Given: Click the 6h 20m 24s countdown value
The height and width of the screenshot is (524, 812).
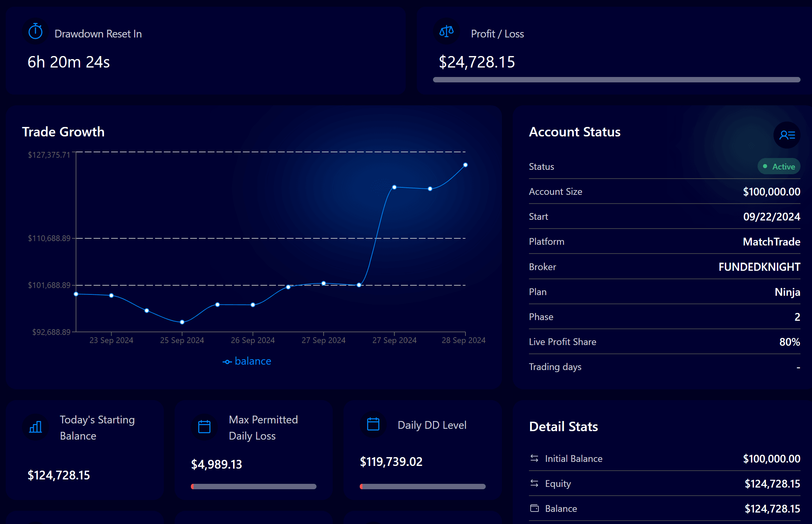Looking at the screenshot, I should coord(69,62).
